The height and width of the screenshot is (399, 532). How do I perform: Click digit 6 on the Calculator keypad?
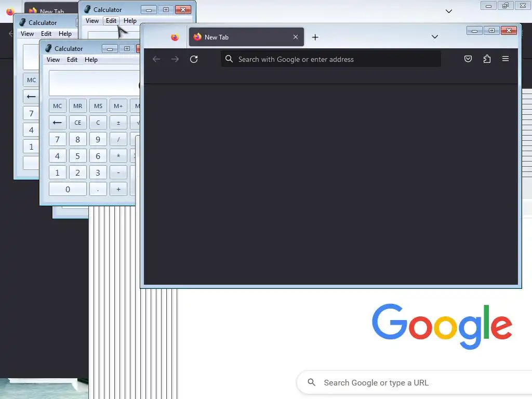pos(98,156)
